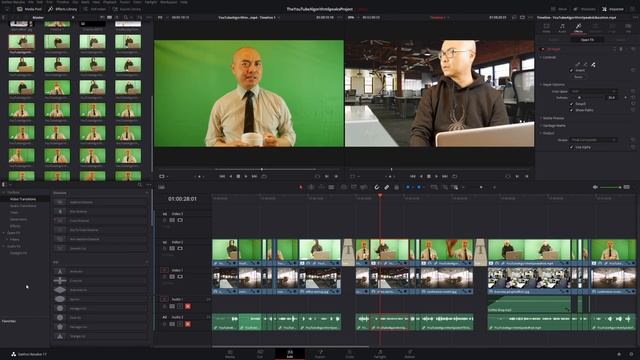Play the source viewer clip

(x=246, y=176)
